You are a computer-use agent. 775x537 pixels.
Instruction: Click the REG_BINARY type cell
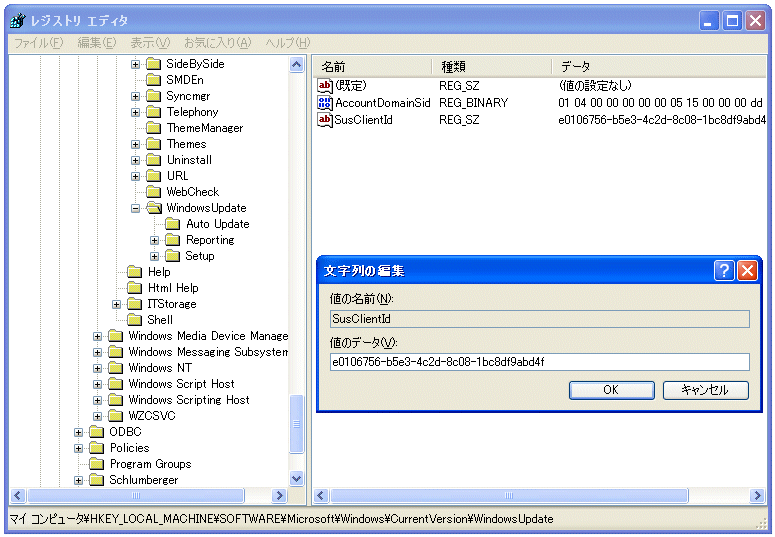474,103
